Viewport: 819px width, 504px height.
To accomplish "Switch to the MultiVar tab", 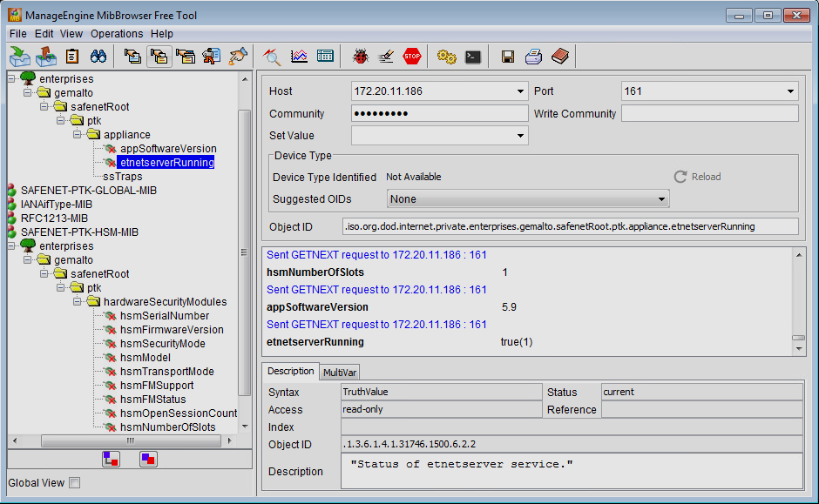I will (340, 372).
